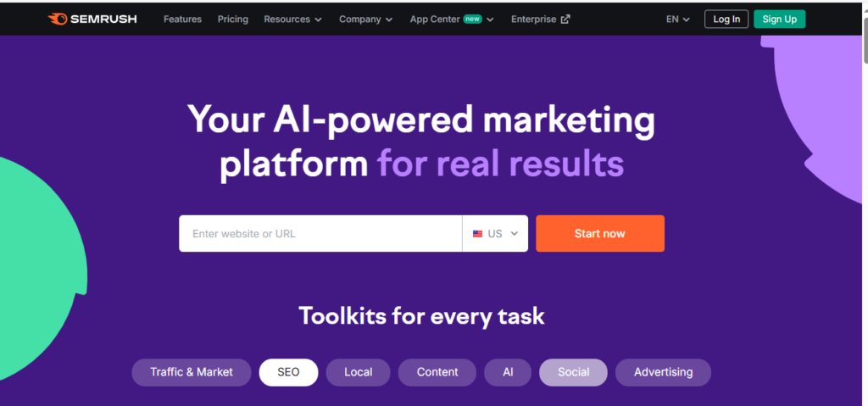Expand the App Center menu chevron
This screenshot has height=406, width=868.
tap(490, 19)
